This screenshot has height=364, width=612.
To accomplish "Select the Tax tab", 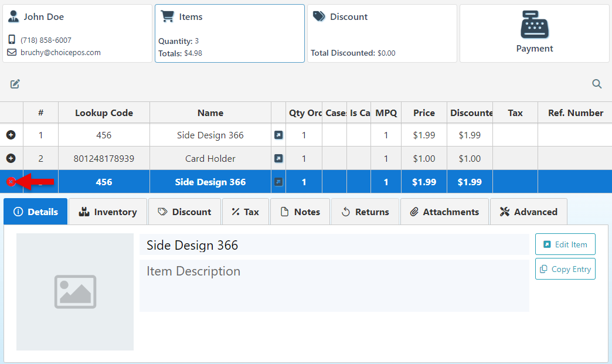I will click(245, 212).
